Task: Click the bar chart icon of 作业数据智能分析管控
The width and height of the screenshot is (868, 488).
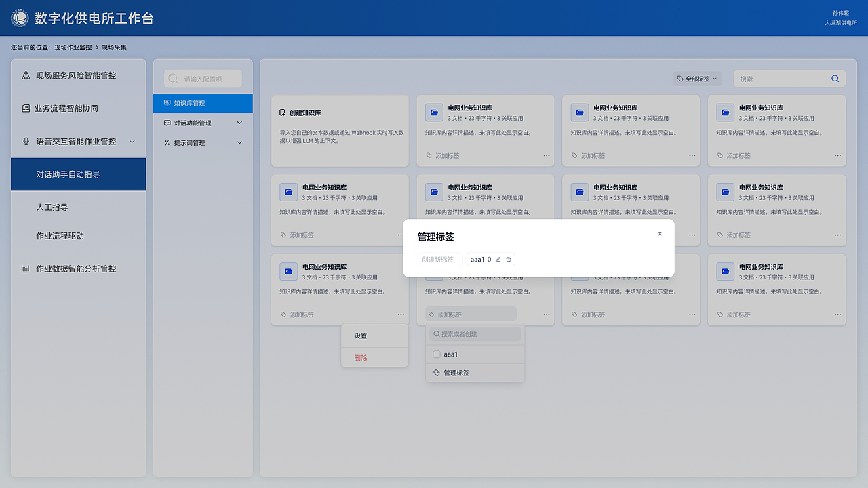Action: tap(26, 269)
